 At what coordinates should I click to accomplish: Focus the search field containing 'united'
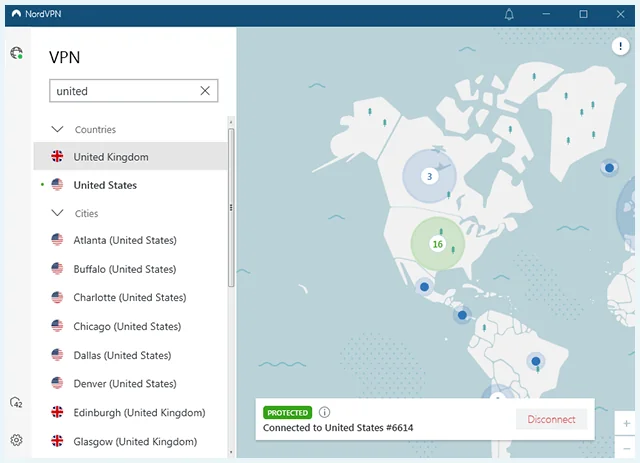click(x=134, y=91)
